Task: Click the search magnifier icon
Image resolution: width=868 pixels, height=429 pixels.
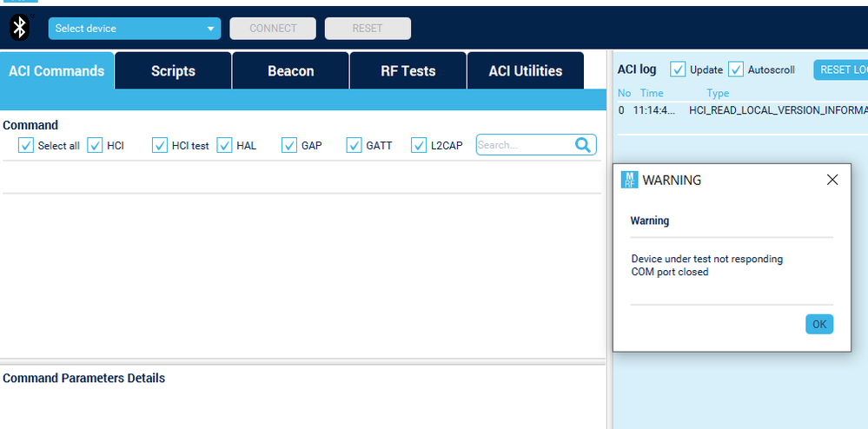Action: coord(583,145)
